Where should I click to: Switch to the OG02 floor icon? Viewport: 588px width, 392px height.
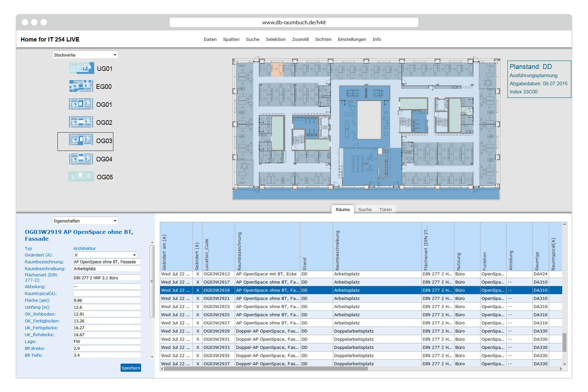81,122
